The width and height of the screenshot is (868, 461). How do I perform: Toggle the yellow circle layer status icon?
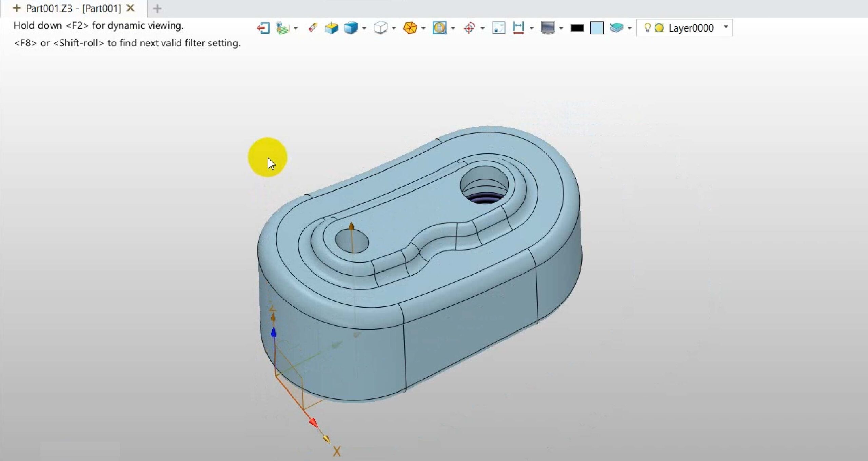(x=659, y=28)
